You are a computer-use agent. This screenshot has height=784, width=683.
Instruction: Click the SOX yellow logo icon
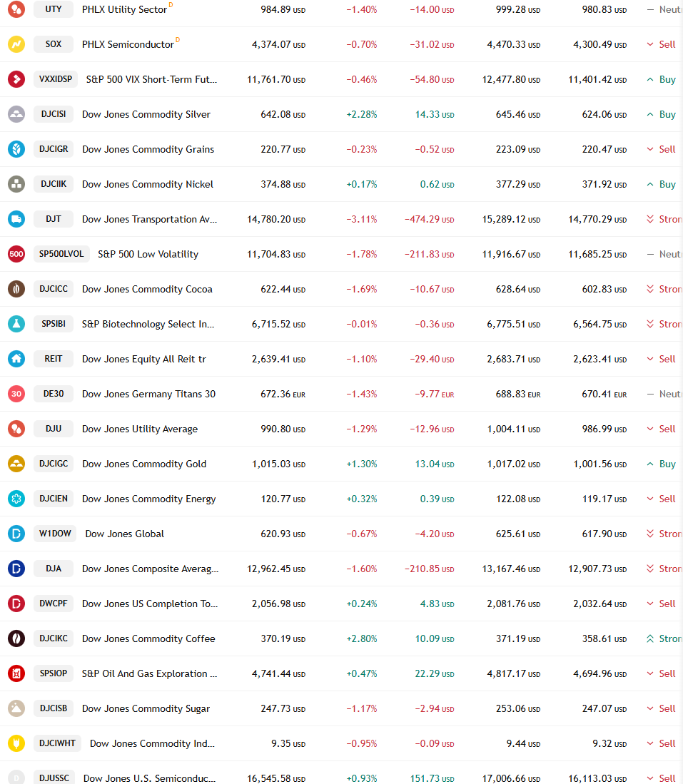[x=16, y=44]
